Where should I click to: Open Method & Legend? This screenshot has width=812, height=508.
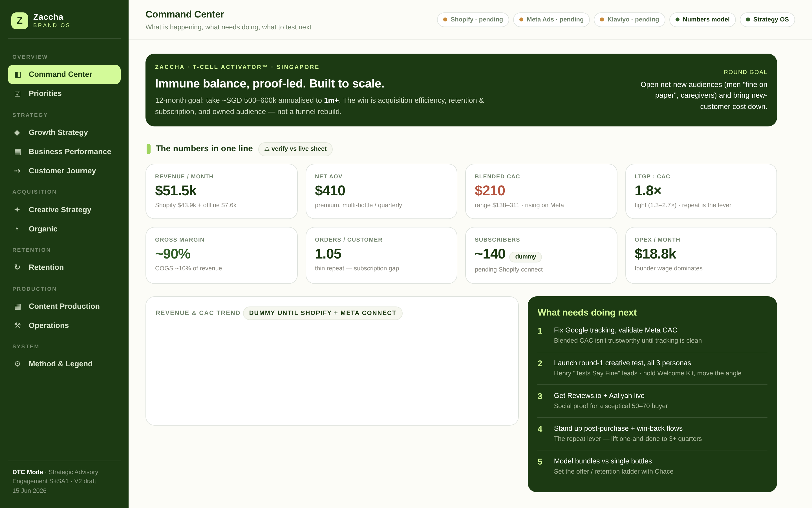click(64, 364)
